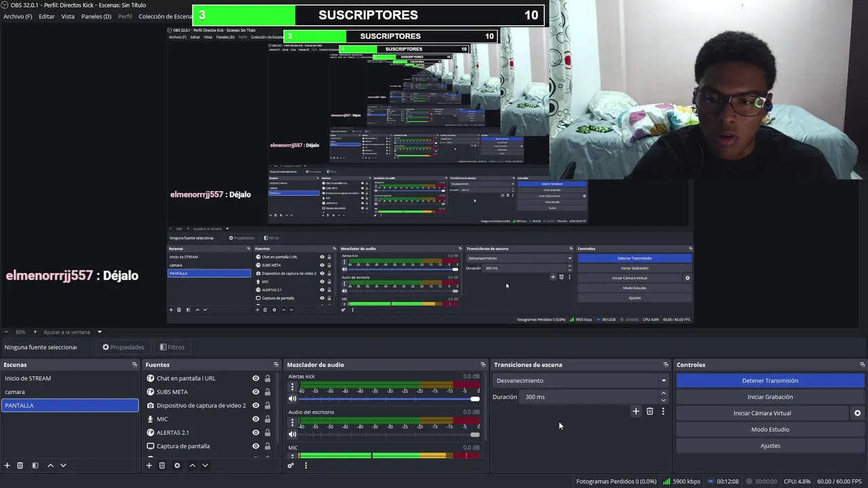Open Ajustes settings button

[x=770, y=445]
